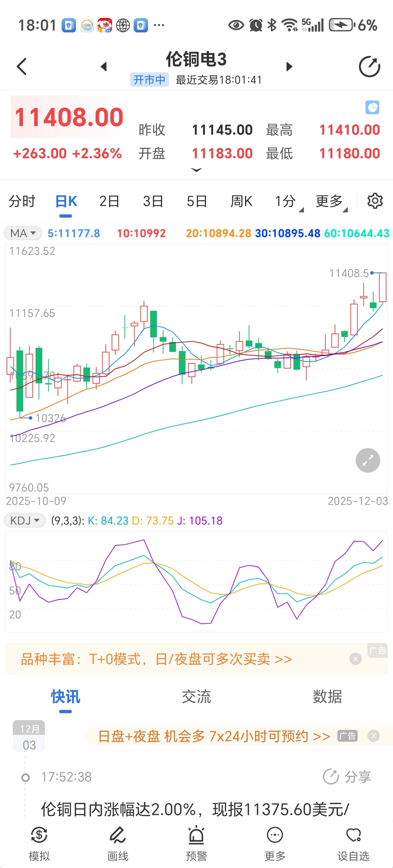The image size is (393, 868).
Task: Open chart settings gear icon
Action: [x=375, y=201]
